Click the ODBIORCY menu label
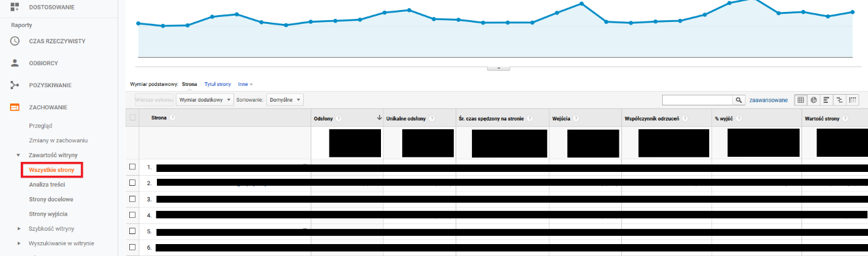868x256 pixels. tap(44, 63)
